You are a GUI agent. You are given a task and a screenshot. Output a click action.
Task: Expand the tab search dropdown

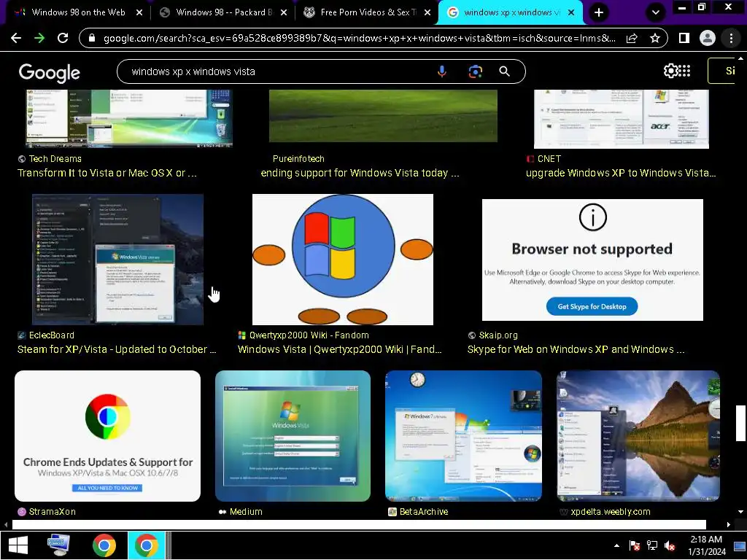point(656,12)
